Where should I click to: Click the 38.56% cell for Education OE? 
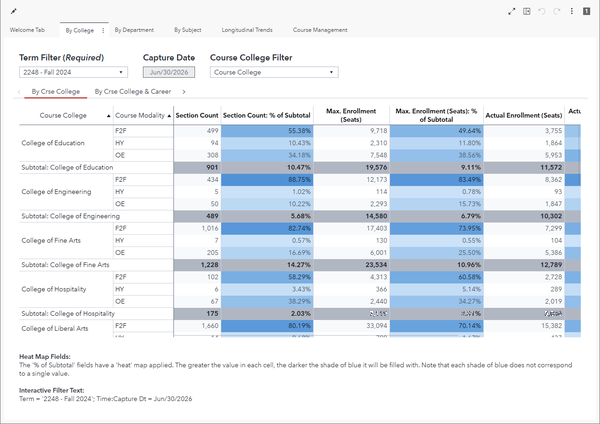[x=436, y=155]
